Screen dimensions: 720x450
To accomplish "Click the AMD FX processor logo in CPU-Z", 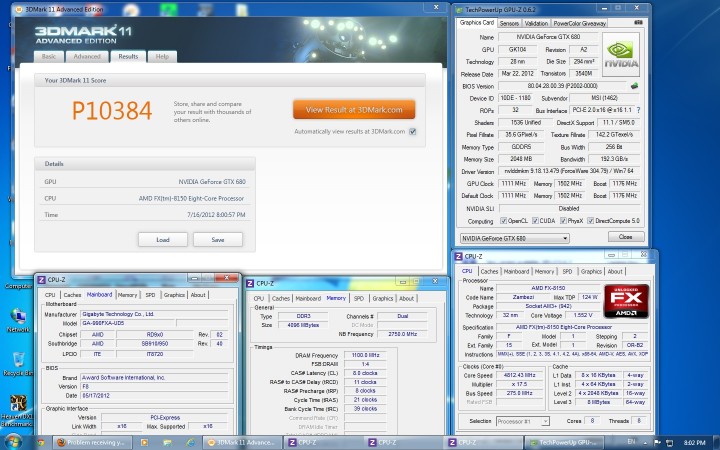I will (x=626, y=301).
